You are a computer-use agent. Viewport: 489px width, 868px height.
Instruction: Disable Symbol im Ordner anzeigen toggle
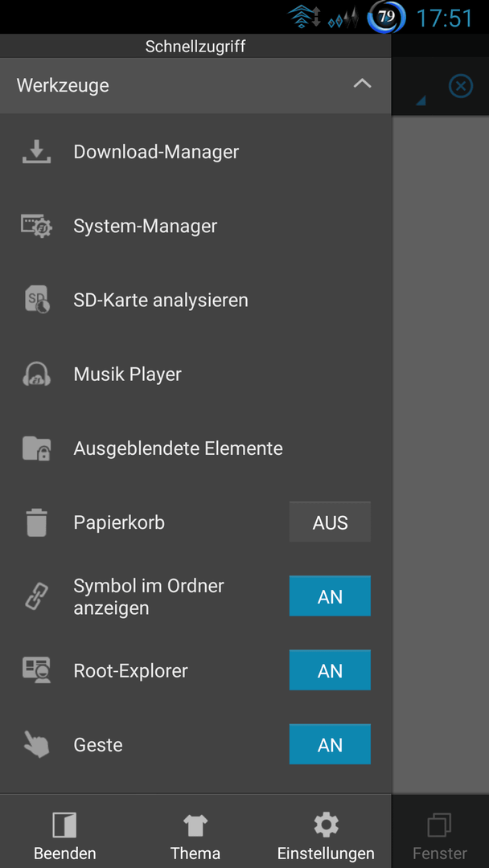330,596
